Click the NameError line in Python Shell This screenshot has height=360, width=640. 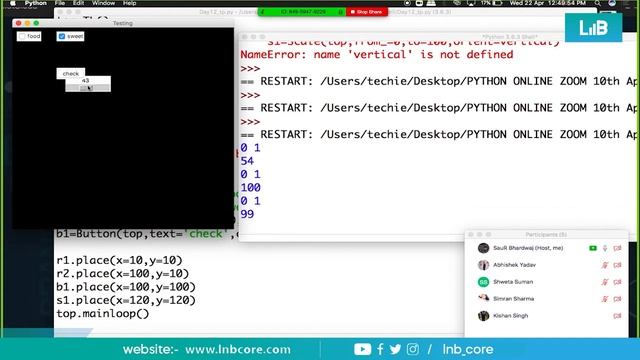click(x=376, y=55)
